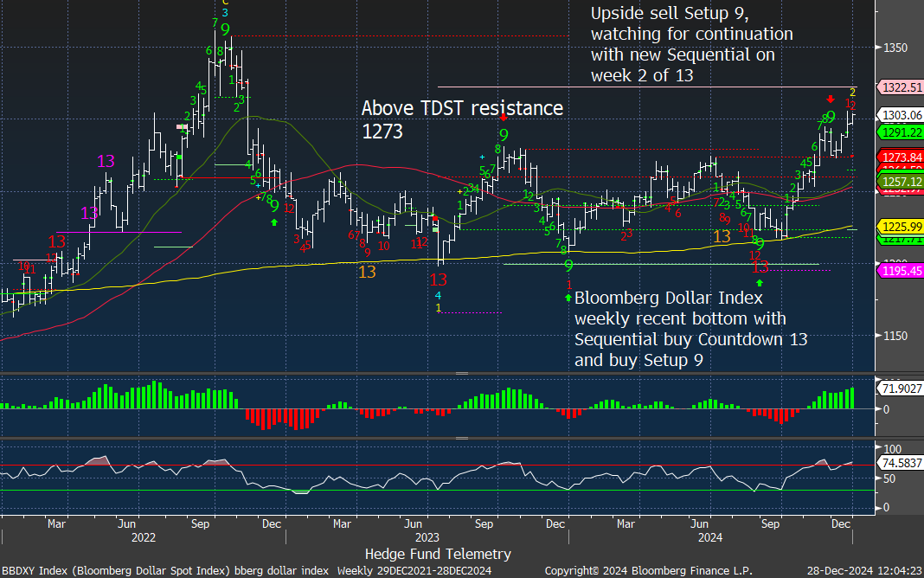Click the 50 level on oscillator axis

pos(889,479)
